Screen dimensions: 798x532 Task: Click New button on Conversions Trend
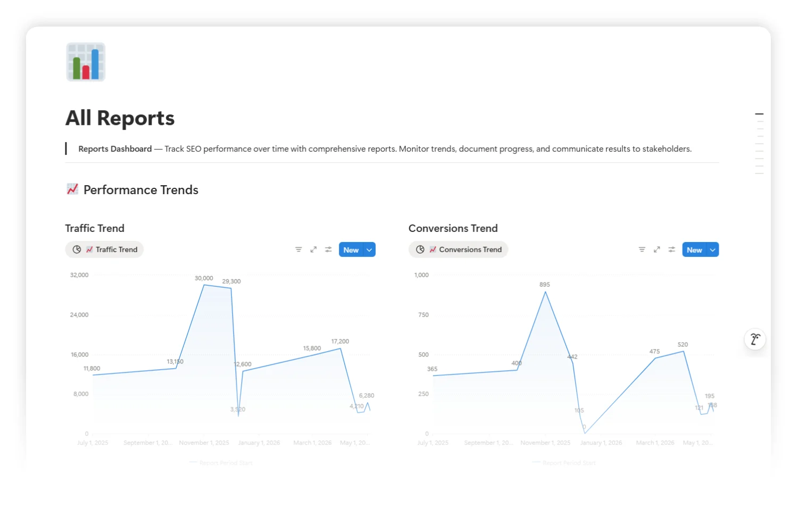click(694, 250)
